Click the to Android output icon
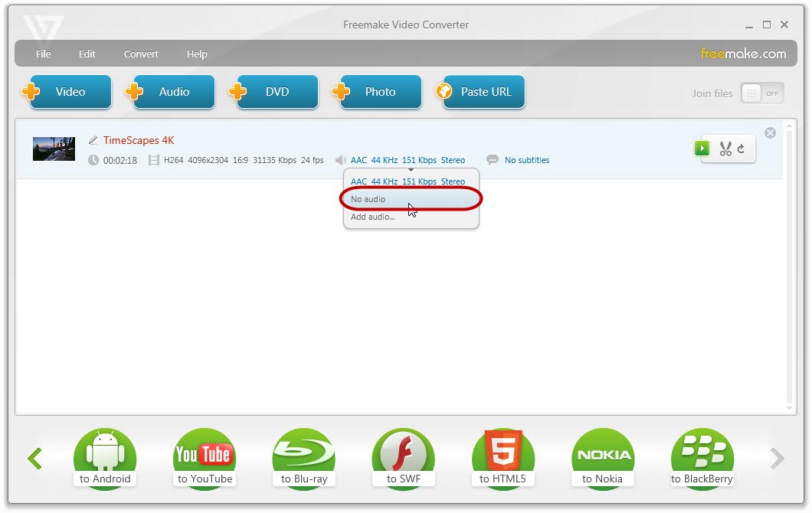Viewport: 812px width, 513px height. (x=105, y=459)
